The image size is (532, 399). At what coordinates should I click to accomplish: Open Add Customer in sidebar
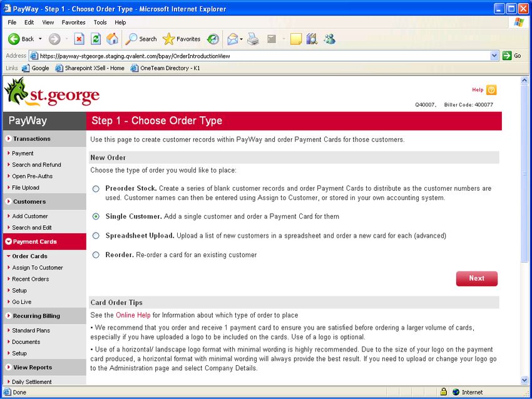coord(30,216)
